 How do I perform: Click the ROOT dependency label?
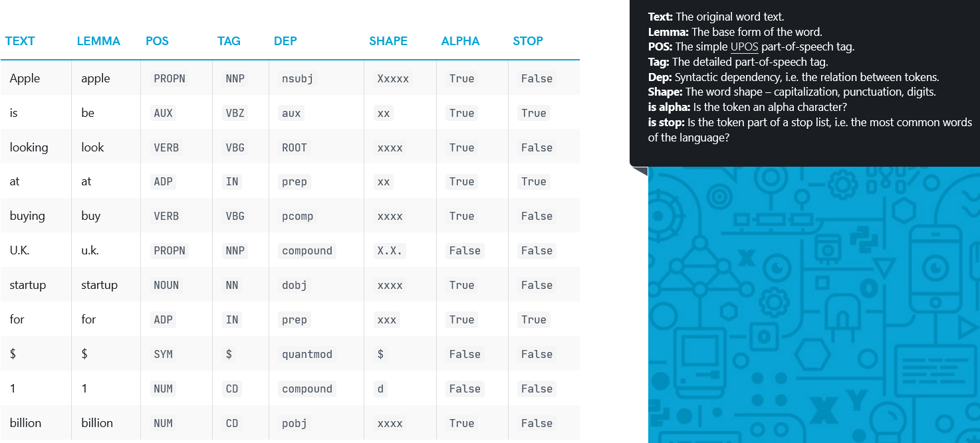pos(295,147)
